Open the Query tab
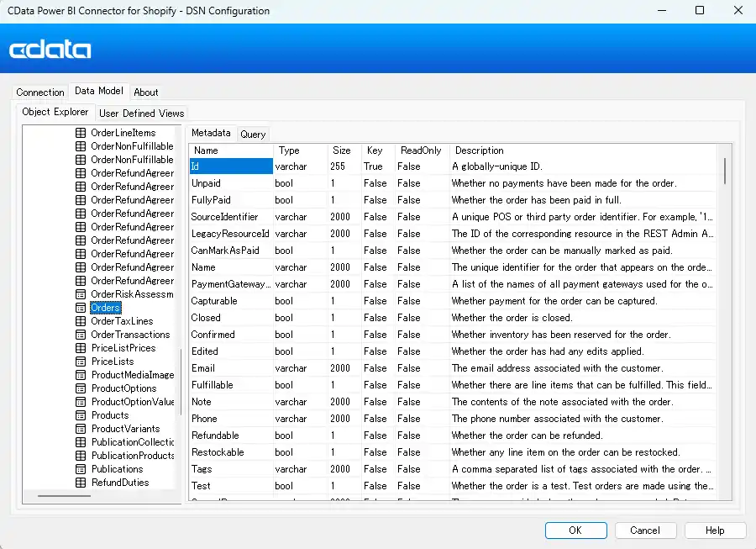The height and width of the screenshot is (549, 756). click(x=253, y=134)
